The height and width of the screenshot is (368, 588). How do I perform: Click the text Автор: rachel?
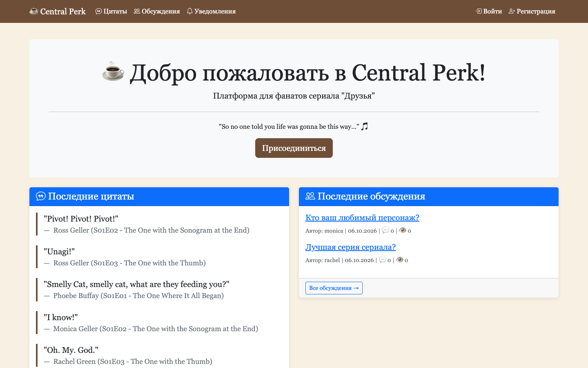pos(323,260)
